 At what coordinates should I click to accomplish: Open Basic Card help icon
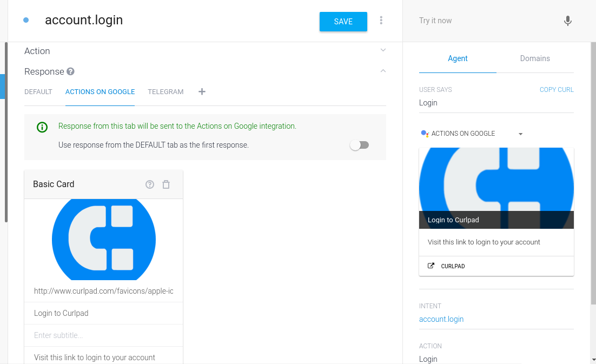[x=150, y=184]
